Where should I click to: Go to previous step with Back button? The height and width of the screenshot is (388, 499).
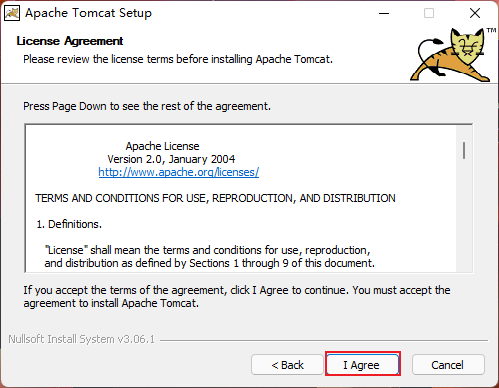point(287,365)
